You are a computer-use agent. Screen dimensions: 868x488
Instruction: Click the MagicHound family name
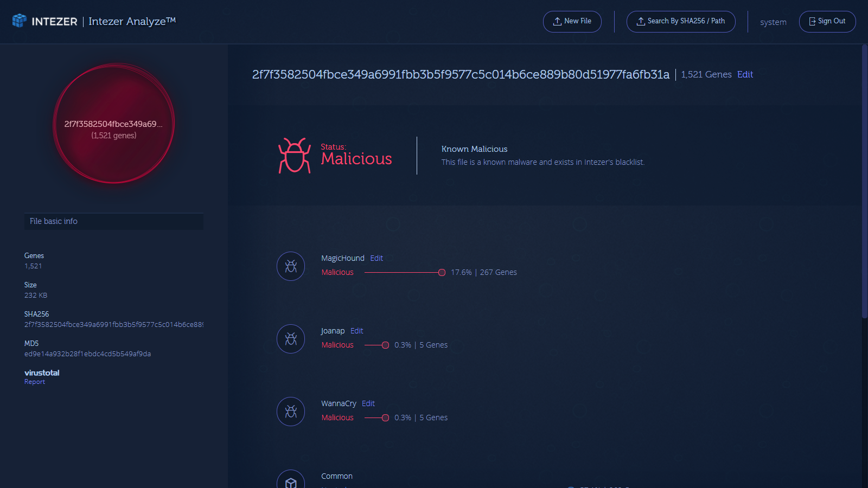click(343, 258)
